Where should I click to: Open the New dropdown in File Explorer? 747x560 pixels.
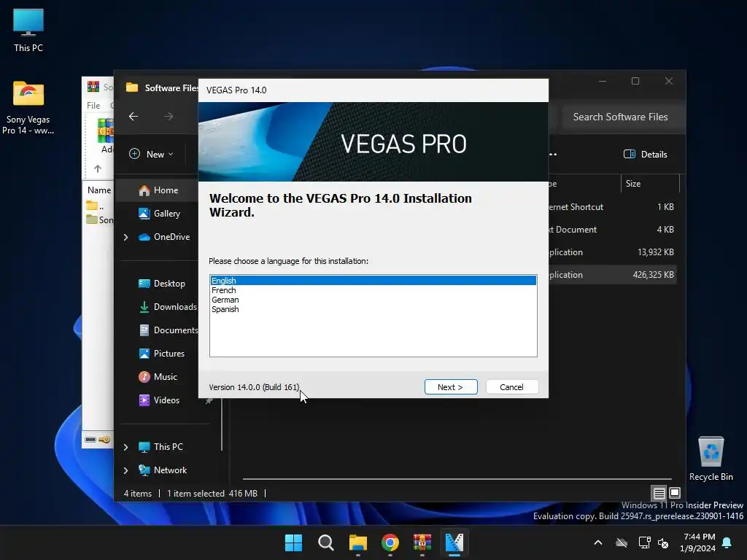pos(152,154)
